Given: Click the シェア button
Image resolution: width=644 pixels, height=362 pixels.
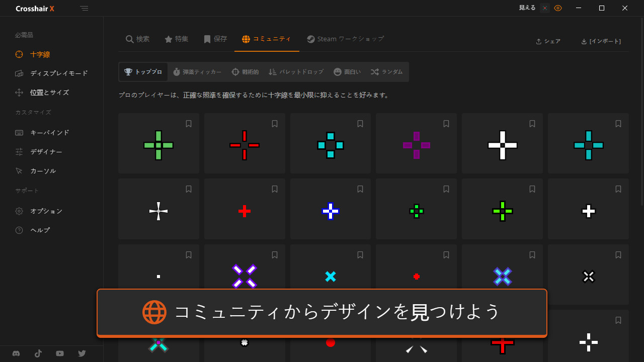Looking at the screenshot, I should [x=548, y=41].
